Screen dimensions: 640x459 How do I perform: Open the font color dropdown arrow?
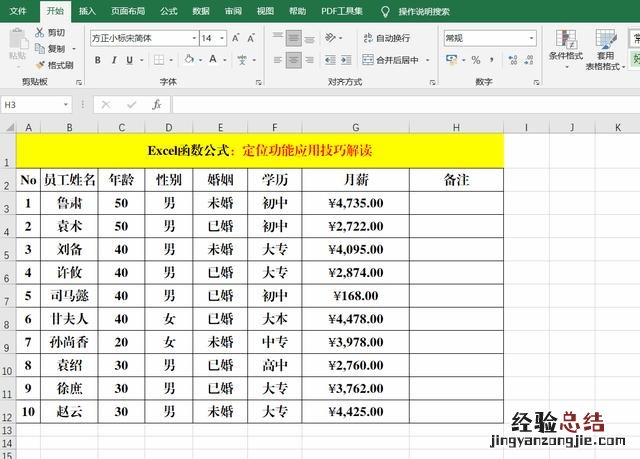point(224,60)
